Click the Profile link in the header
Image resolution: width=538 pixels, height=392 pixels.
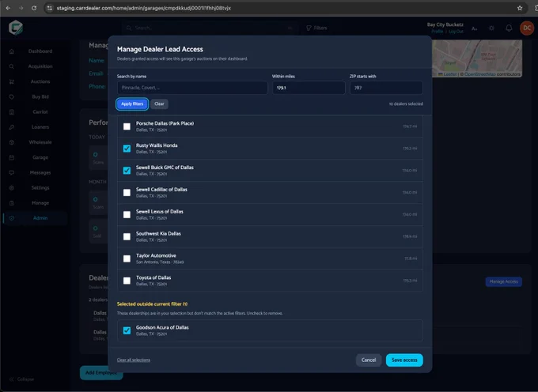point(437,32)
